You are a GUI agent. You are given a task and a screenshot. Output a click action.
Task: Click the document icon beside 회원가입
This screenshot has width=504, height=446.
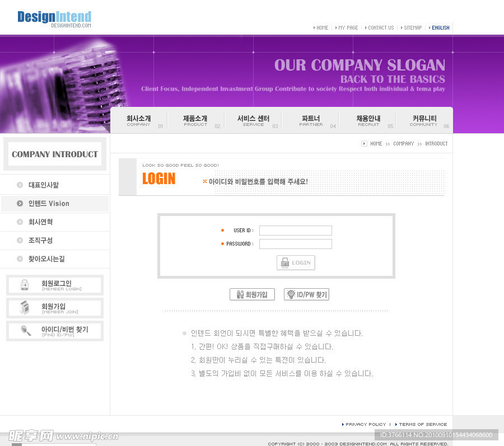pyautogui.click(x=25, y=308)
